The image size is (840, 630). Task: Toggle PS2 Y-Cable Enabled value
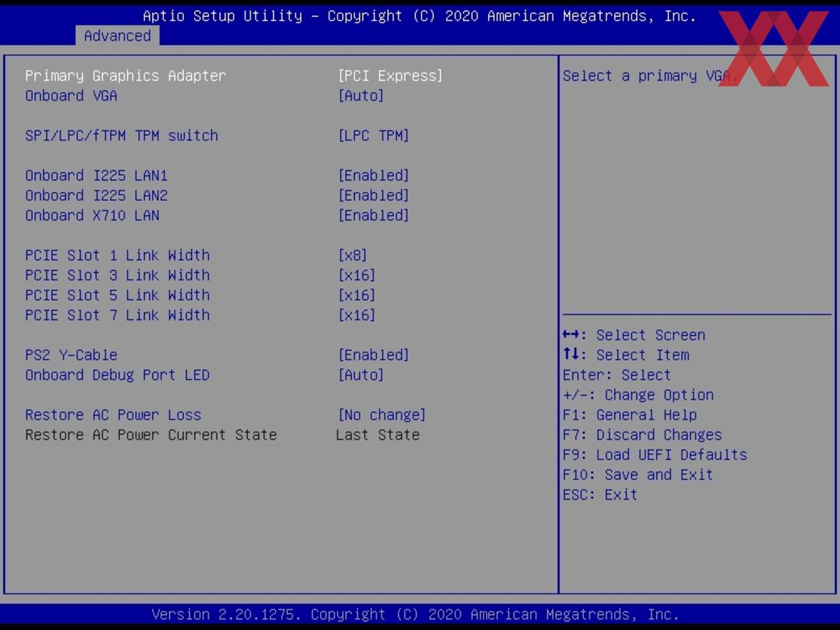pyautogui.click(x=373, y=355)
